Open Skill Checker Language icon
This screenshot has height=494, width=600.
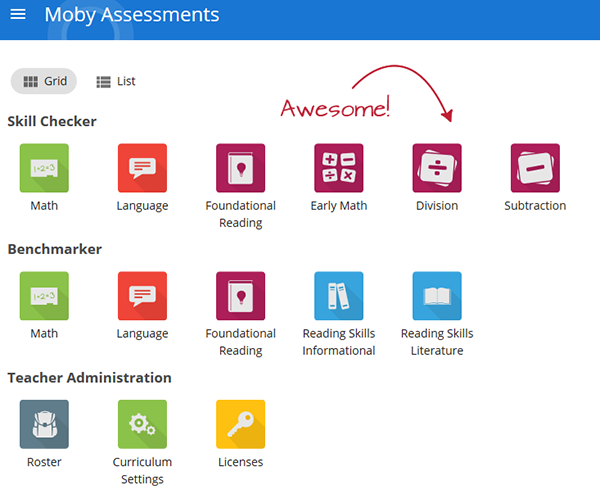142,168
